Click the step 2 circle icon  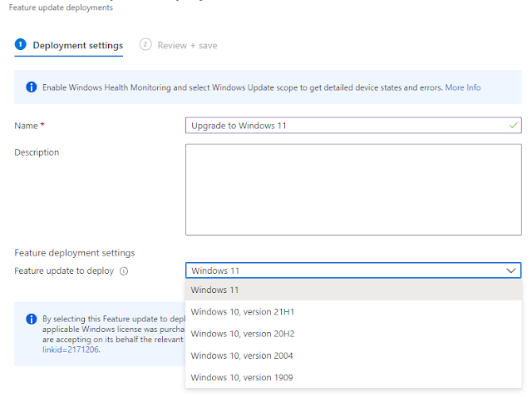[x=145, y=44]
